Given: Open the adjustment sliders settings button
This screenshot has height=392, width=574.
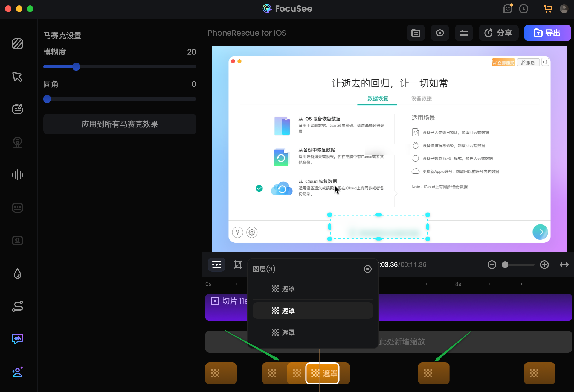Looking at the screenshot, I should click(464, 33).
